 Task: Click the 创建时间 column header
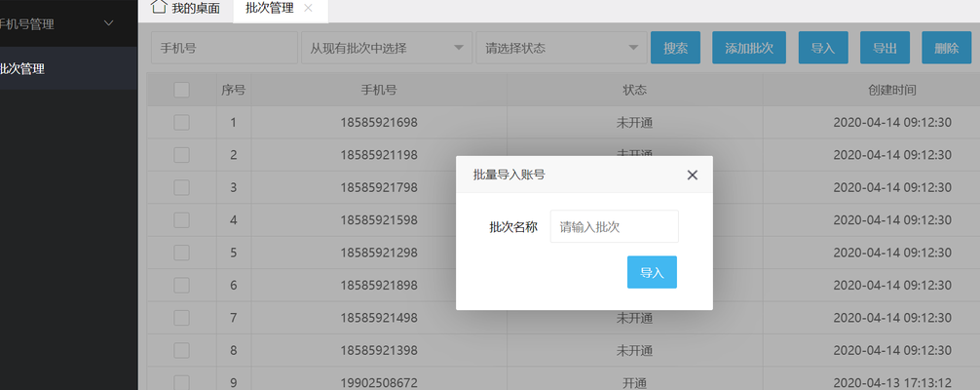(x=892, y=90)
